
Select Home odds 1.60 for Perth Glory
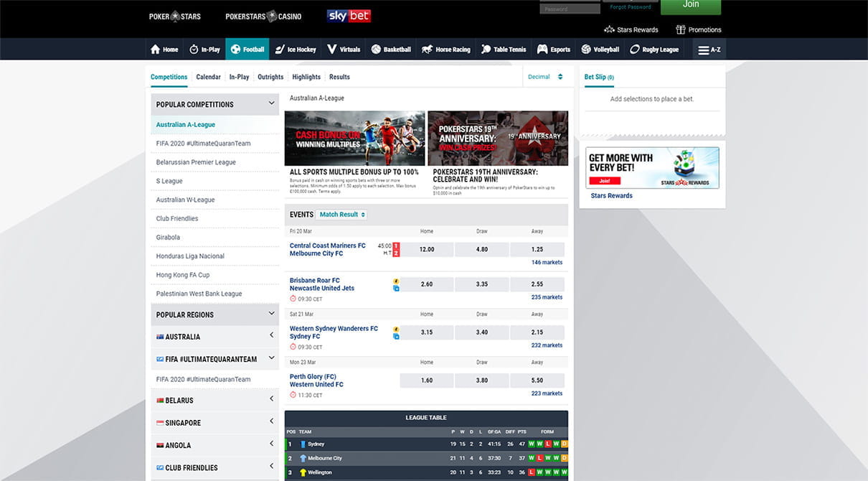pyautogui.click(x=427, y=380)
